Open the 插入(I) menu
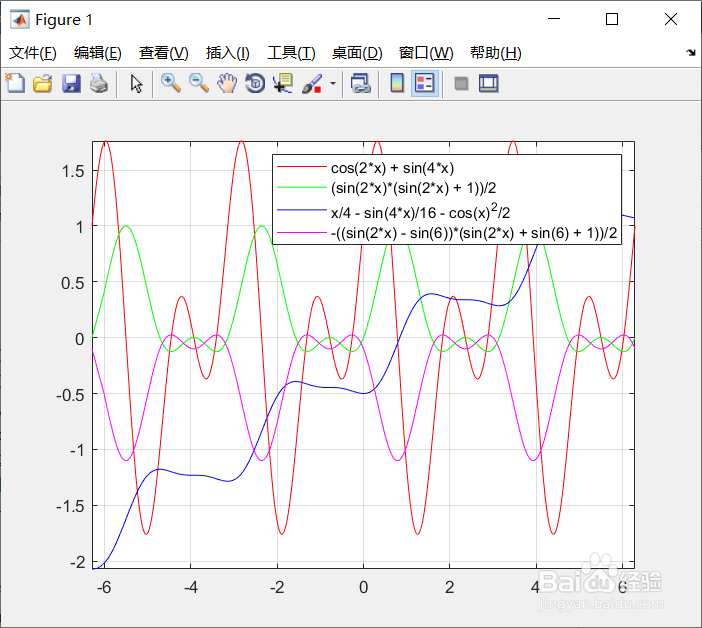 click(x=227, y=53)
